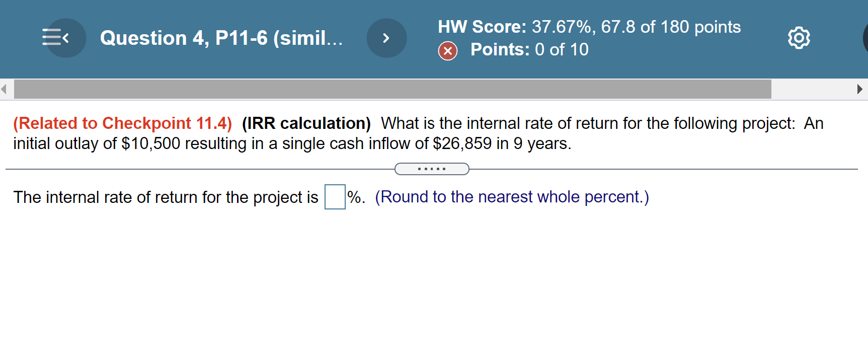Click the red incorrect X icon
Image resolution: width=868 pixels, height=360 pixels.
coord(448,51)
